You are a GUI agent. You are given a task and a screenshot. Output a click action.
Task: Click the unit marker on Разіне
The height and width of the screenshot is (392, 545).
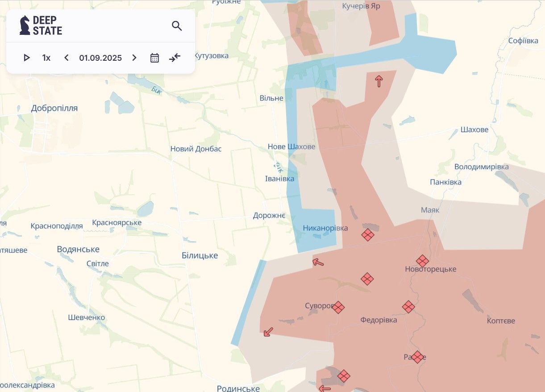click(417, 357)
